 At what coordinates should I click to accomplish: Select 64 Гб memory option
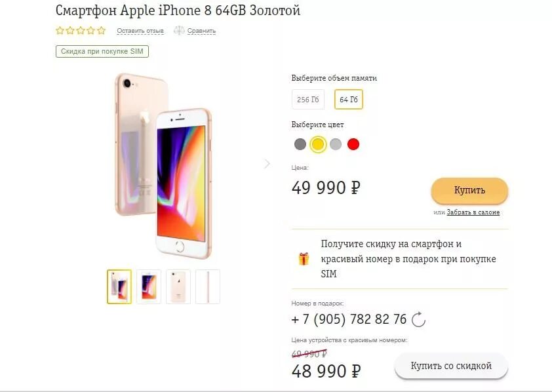[349, 100]
